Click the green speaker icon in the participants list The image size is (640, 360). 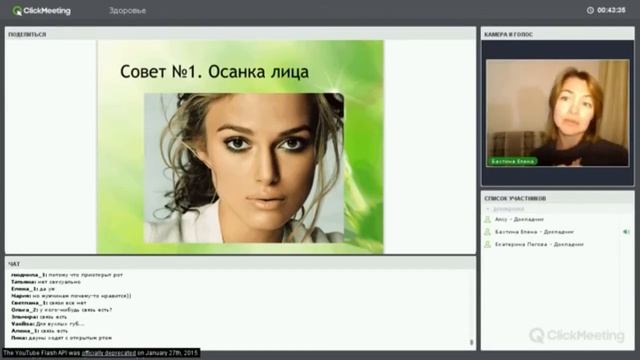point(626,232)
